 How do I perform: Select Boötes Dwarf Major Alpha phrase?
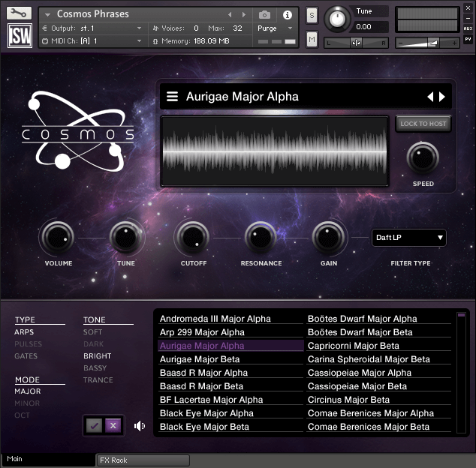(379, 319)
